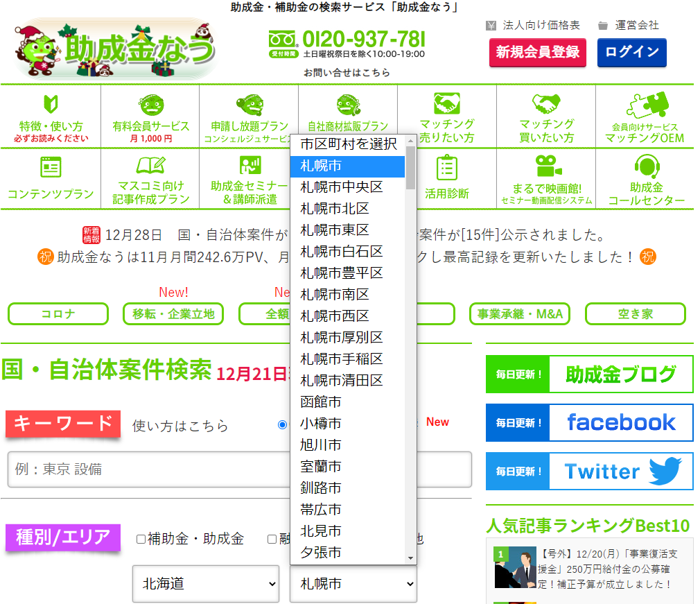Viewport: 700px width, 604px height.
Task: Click the 特徴・使い方 beginner mark icon
Action: tap(50, 105)
